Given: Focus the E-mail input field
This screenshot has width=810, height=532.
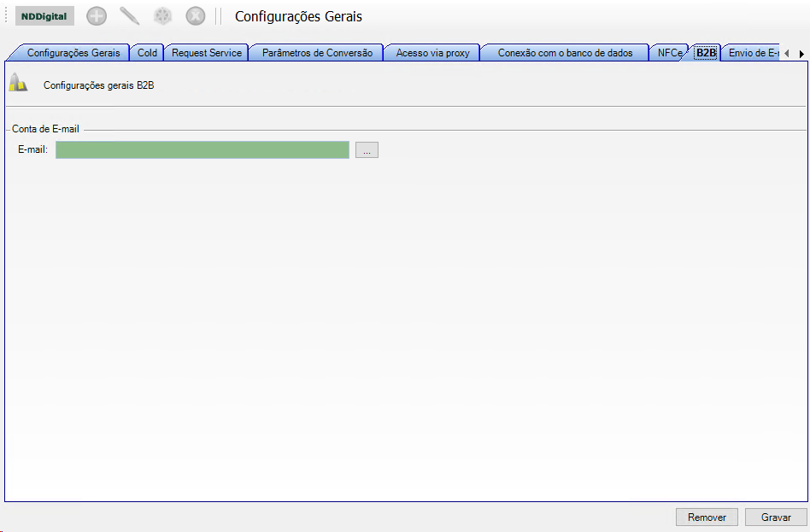Looking at the screenshot, I should (x=202, y=149).
